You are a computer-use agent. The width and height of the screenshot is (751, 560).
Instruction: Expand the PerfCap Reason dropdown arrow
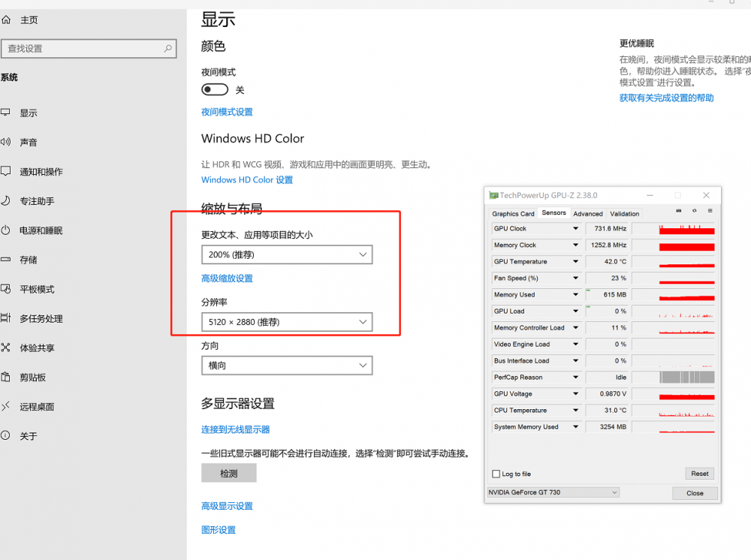576,377
